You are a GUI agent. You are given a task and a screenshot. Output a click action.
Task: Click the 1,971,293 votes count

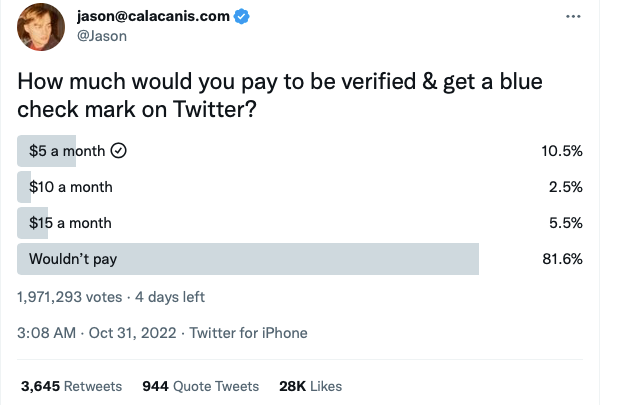67,297
